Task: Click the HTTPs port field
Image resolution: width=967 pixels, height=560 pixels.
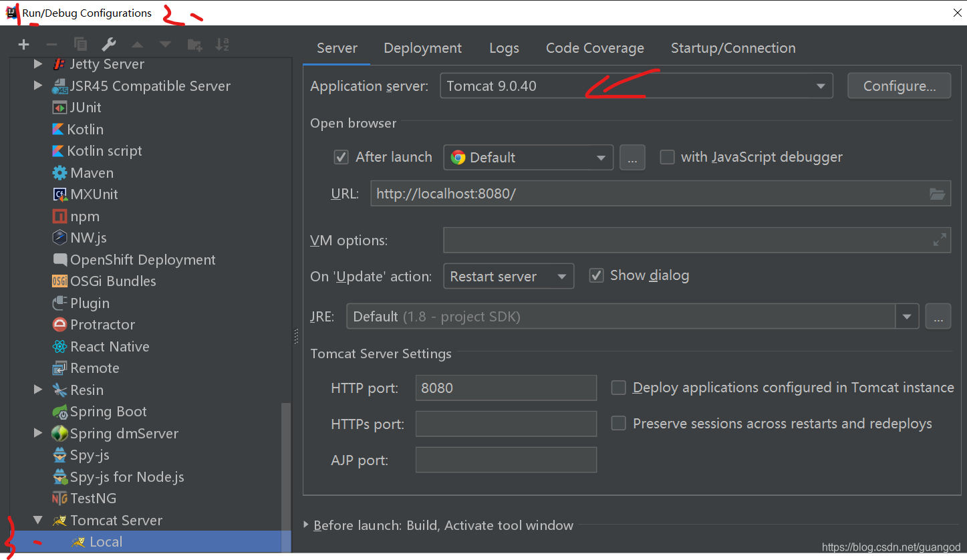Action: click(506, 424)
